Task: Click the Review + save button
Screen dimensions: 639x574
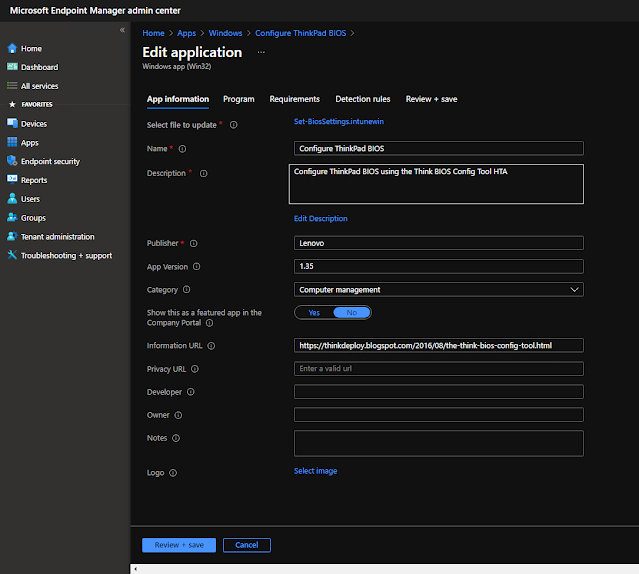Action: pos(179,545)
